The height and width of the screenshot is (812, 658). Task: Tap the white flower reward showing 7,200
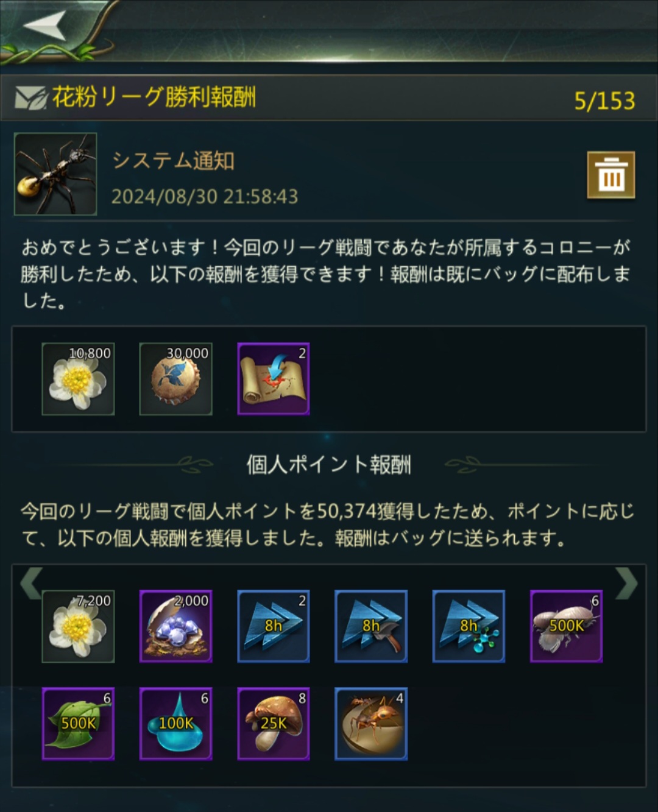click(x=78, y=626)
